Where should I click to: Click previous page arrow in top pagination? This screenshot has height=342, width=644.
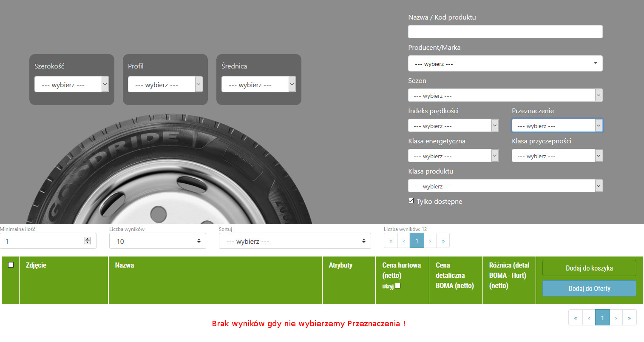[x=404, y=241]
